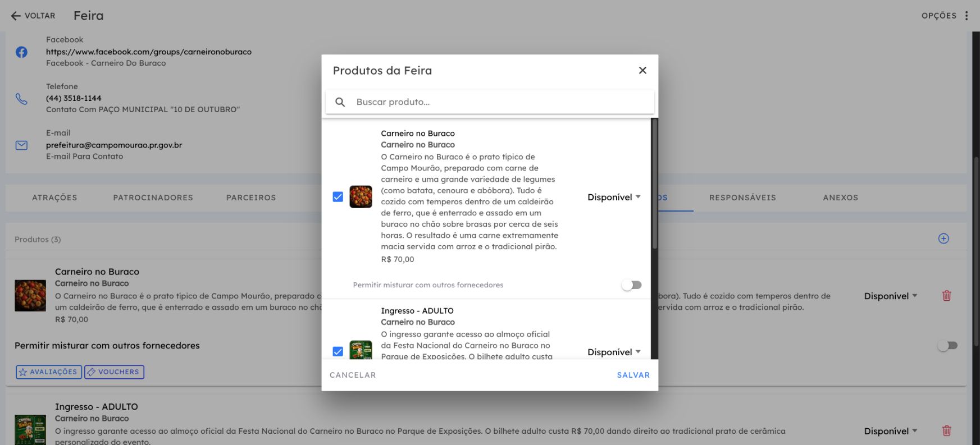980x445 pixels.
Task: Click the R$ 70,00 price in dialog
Action: (398, 259)
